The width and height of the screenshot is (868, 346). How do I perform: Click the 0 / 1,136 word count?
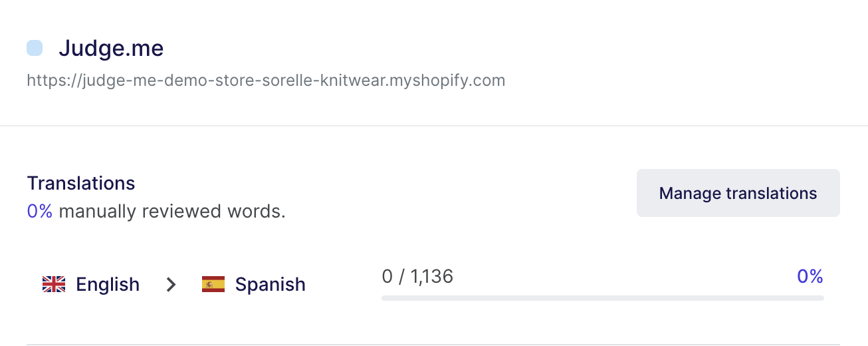(x=417, y=276)
